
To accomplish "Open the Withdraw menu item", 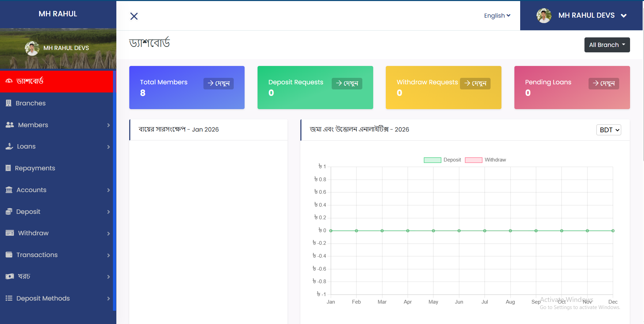I will tap(56, 233).
